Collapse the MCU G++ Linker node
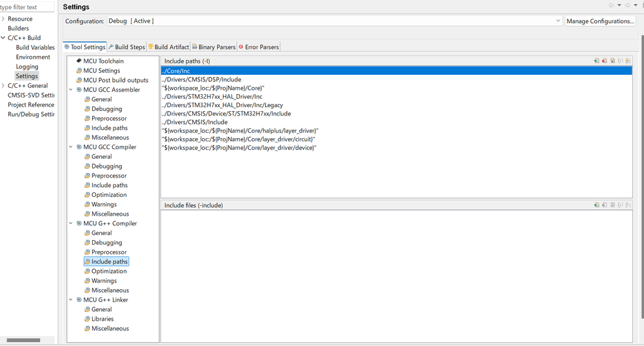The height and width of the screenshot is (346, 644). [x=71, y=300]
